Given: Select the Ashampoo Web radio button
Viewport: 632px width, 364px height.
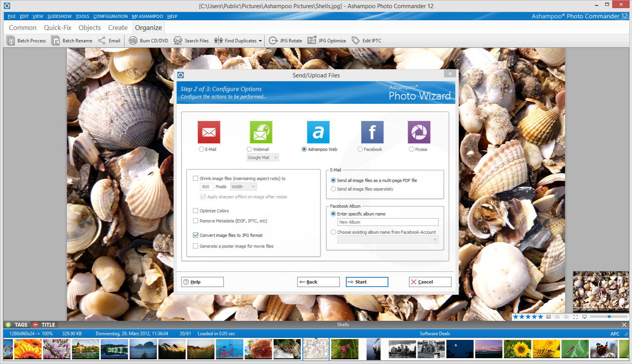Looking at the screenshot, I should pos(304,149).
